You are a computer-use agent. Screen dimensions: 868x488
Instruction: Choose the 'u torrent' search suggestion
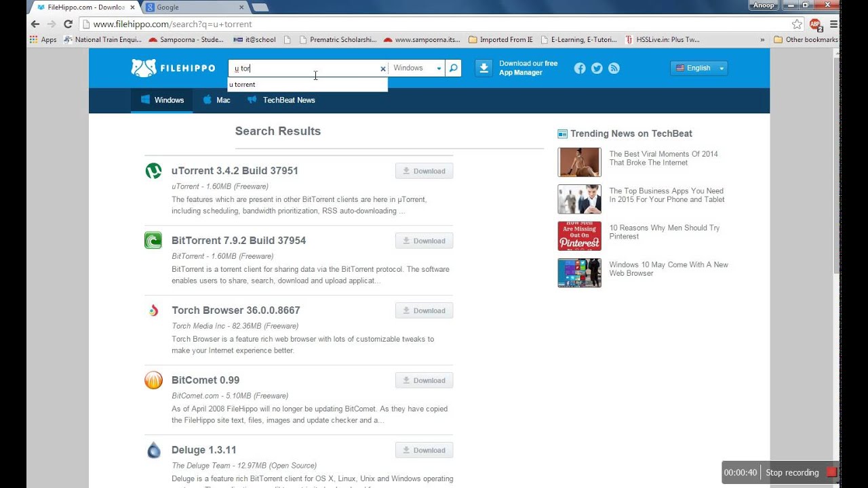[307, 85]
